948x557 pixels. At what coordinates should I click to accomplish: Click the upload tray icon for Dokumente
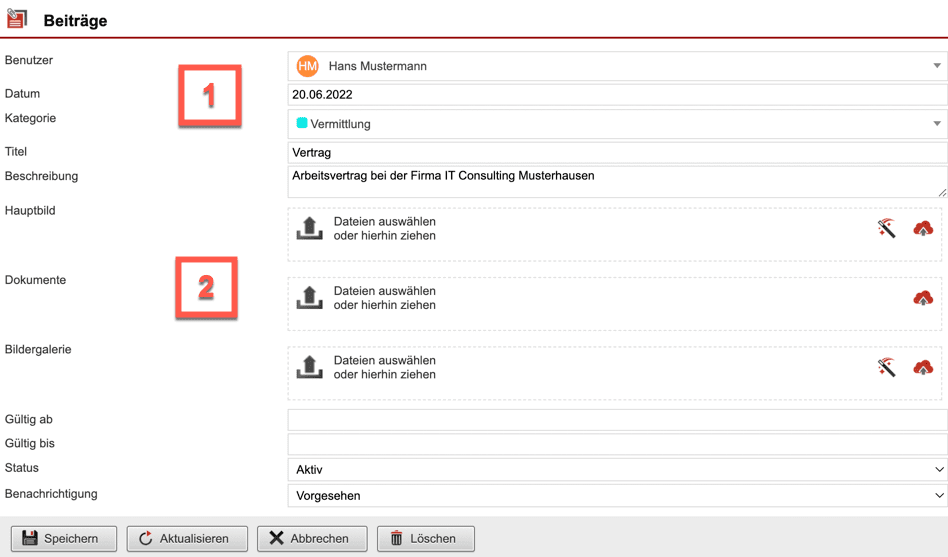click(310, 298)
